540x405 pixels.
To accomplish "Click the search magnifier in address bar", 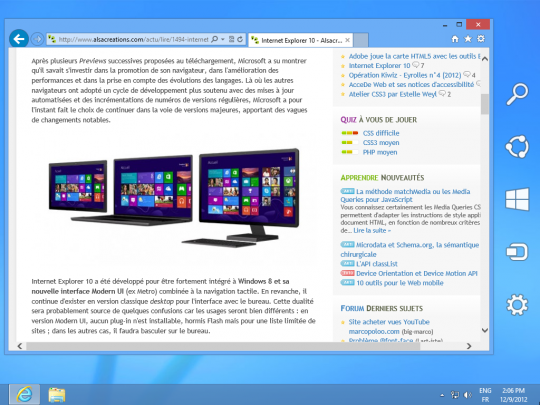I will [214, 39].
